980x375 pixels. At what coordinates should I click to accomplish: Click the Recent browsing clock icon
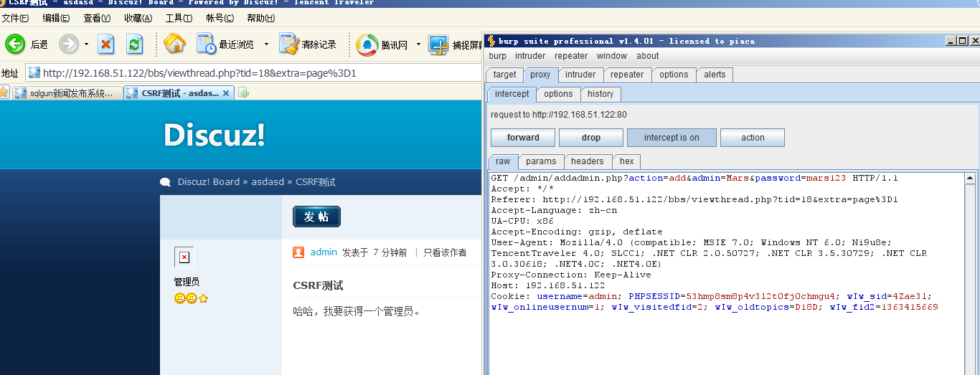click(x=207, y=44)
